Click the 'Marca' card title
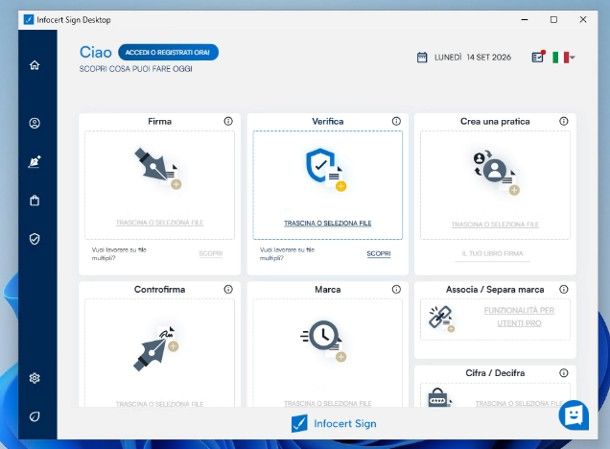 328,289
